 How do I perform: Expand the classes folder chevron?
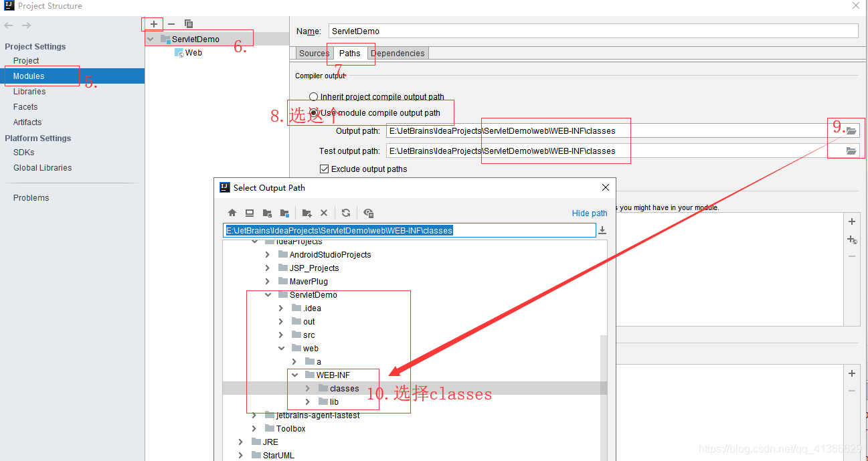(x=307, y=389)
